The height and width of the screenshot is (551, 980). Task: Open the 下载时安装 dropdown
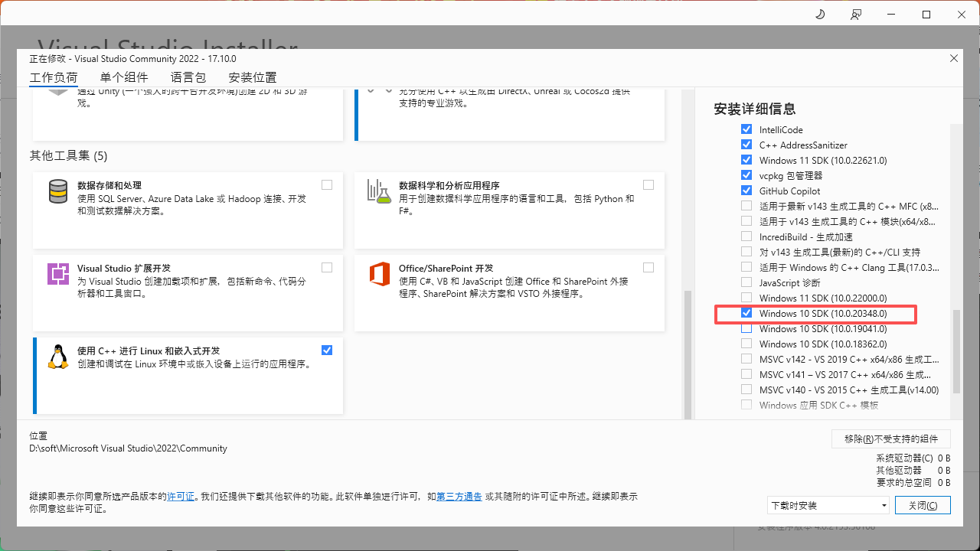[x=828, y=505]
